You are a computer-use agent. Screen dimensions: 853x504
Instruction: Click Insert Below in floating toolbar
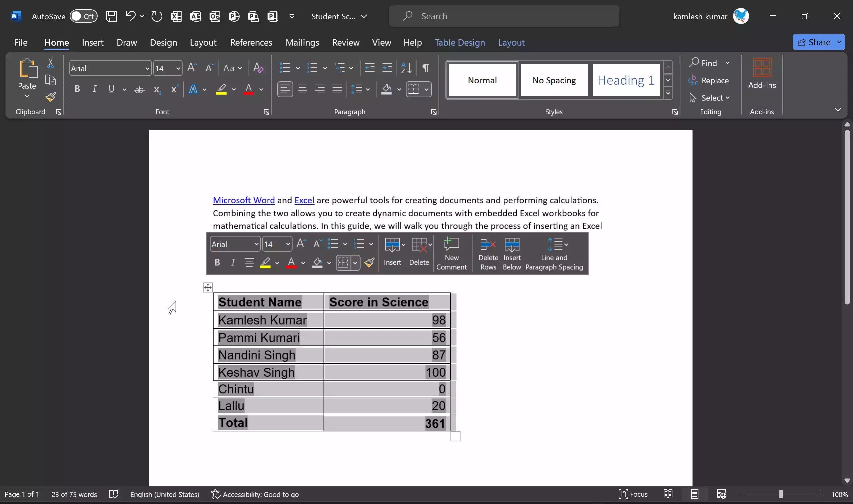pos(511,254)
